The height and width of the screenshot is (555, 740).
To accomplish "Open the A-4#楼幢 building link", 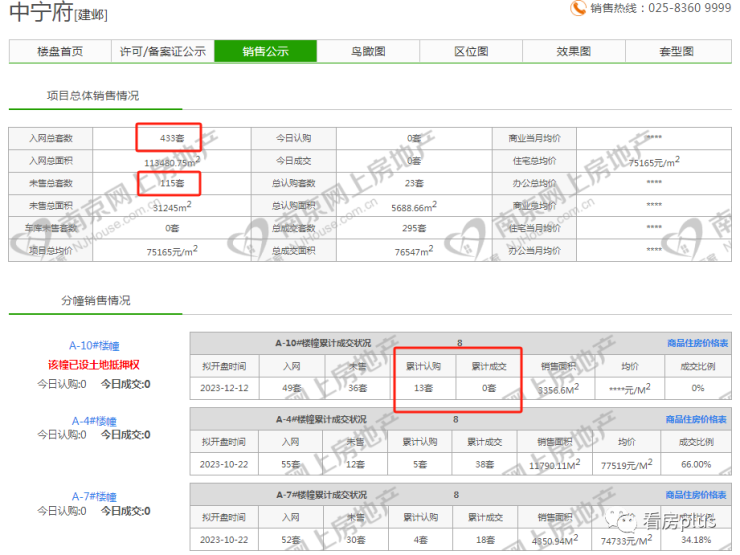I will [93, 420].
